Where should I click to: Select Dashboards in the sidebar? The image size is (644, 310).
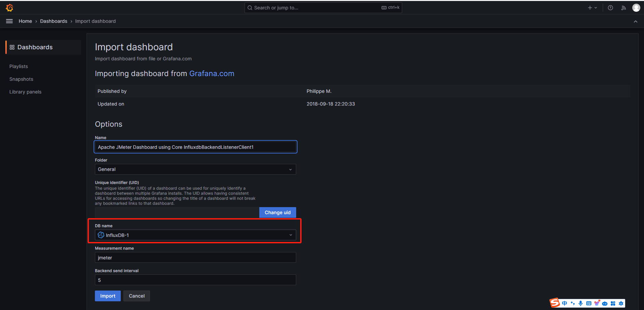[43, 47]
